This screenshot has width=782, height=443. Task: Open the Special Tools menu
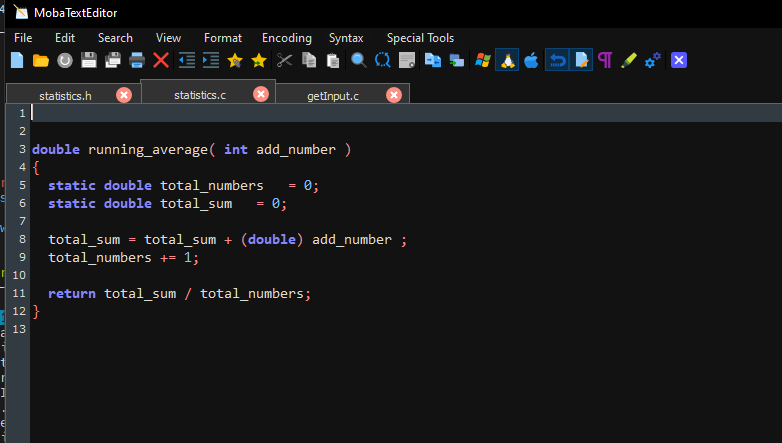420,38
